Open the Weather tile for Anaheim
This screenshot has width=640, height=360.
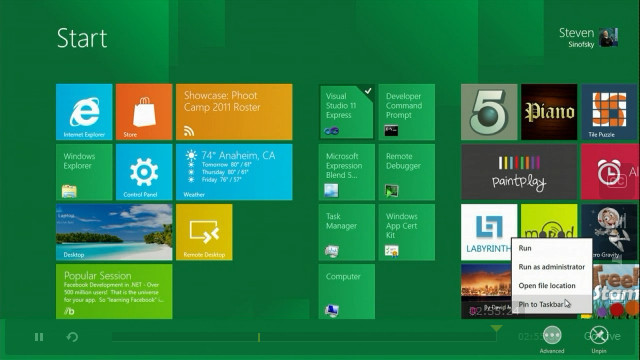point(234,172)
